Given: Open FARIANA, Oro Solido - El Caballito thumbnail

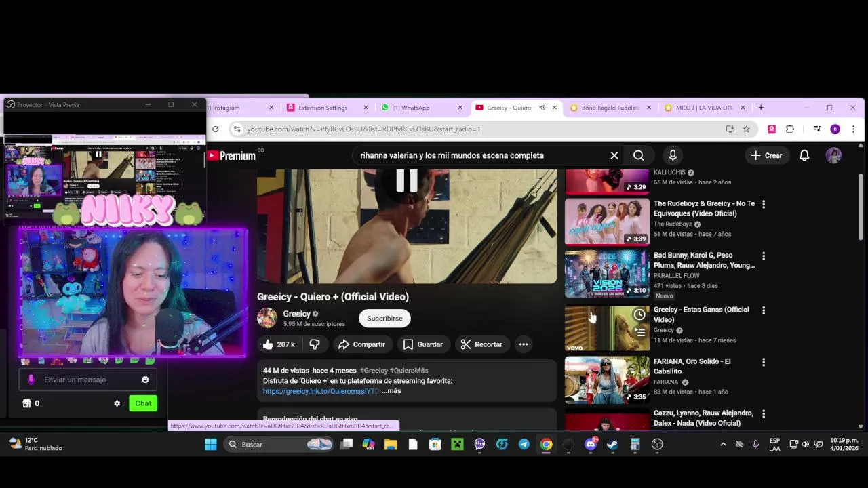Looking at the screenshot, I should 607,380.
